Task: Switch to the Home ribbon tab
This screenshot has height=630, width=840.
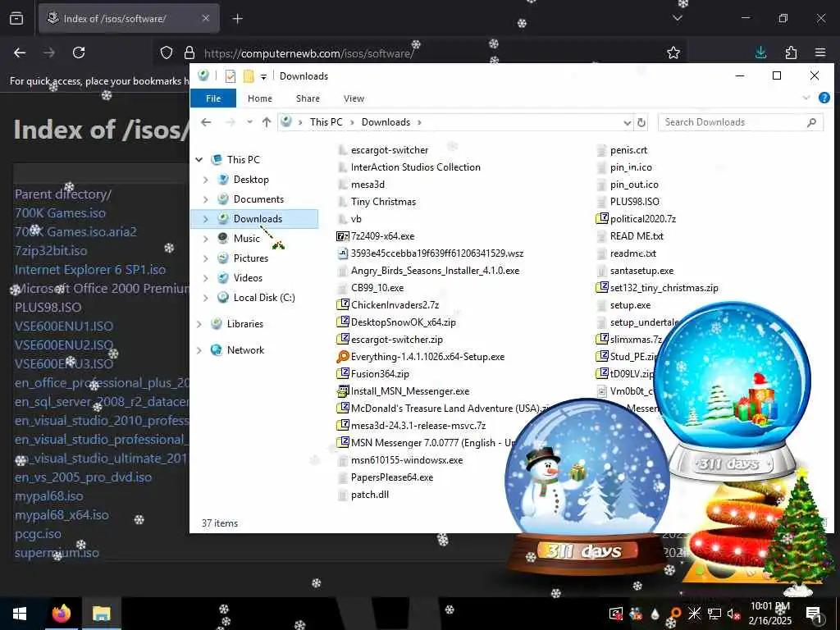Action: coord(260,98)
